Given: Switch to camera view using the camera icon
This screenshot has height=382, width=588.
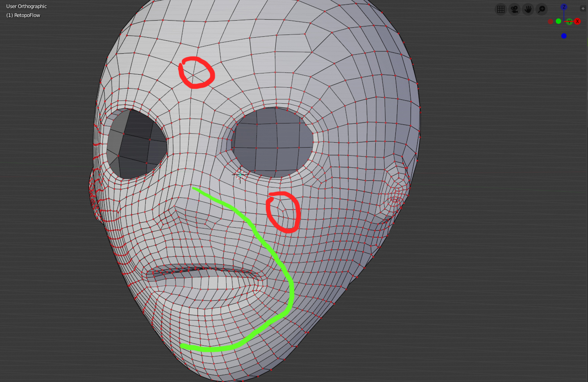Looking at the screenshot, I should pyautogui.click(x=514, y=9).
